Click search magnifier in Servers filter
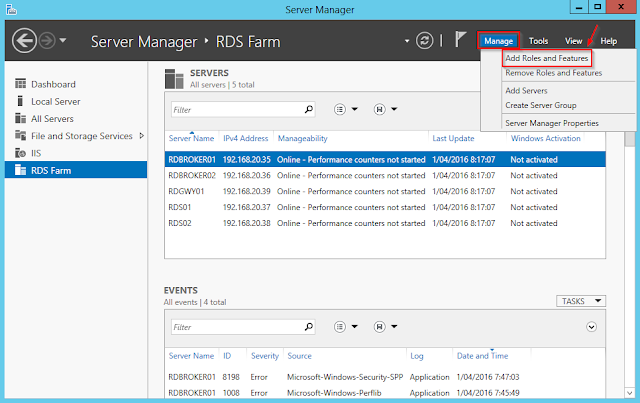This screenshot has height=403, width=640. 309,109
